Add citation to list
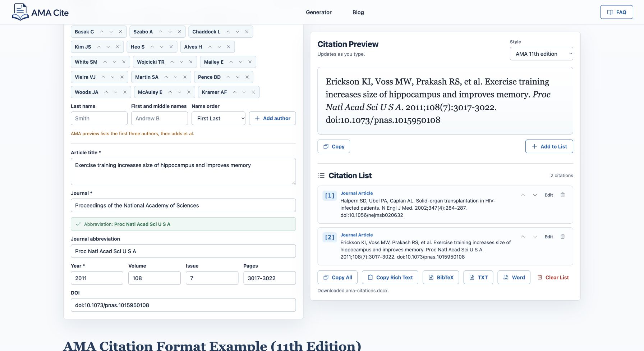The width and height of the screenshot is (644, 351). point(549,146)
